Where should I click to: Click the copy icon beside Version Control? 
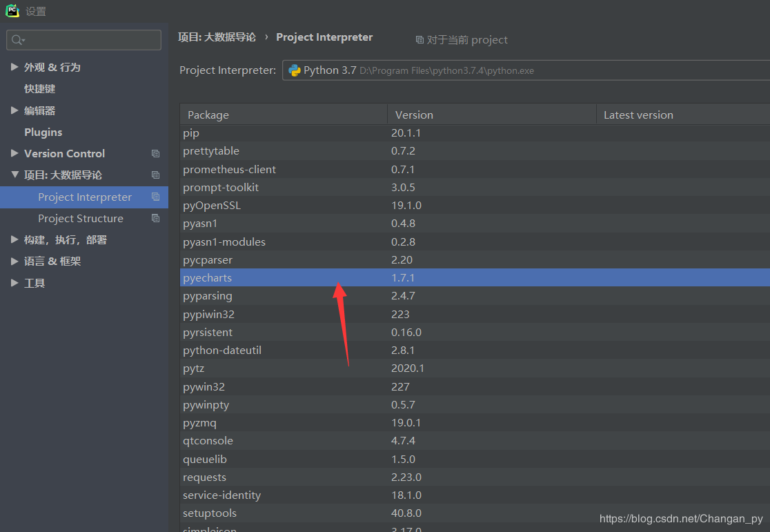click(156, 154)
